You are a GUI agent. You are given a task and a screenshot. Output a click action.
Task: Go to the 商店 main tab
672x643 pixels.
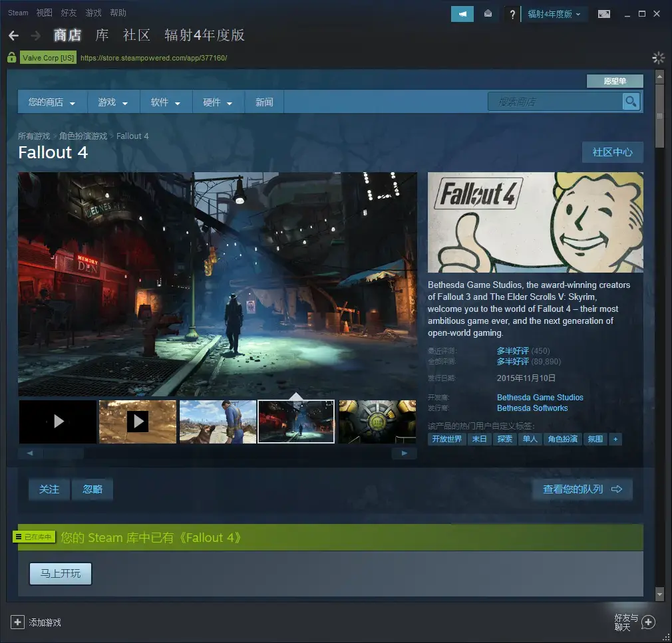tap(67, 35)
